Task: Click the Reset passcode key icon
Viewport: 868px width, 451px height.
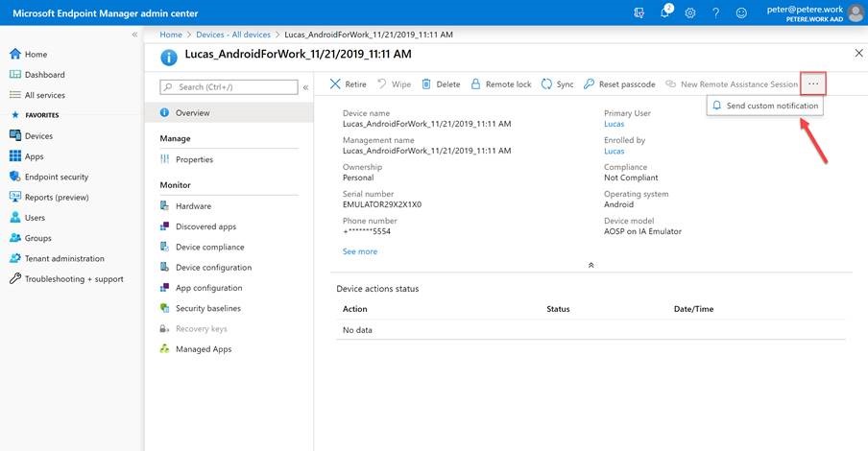Action: click(589, 84)
